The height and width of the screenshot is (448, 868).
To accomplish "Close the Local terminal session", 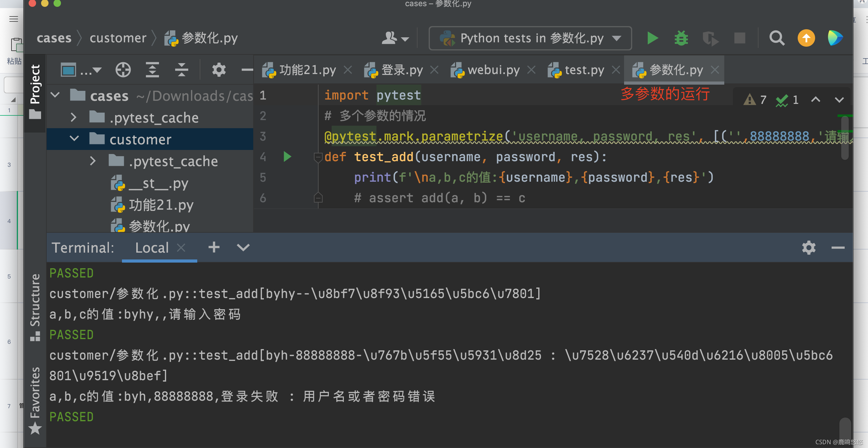I will (x=181, y=248).
